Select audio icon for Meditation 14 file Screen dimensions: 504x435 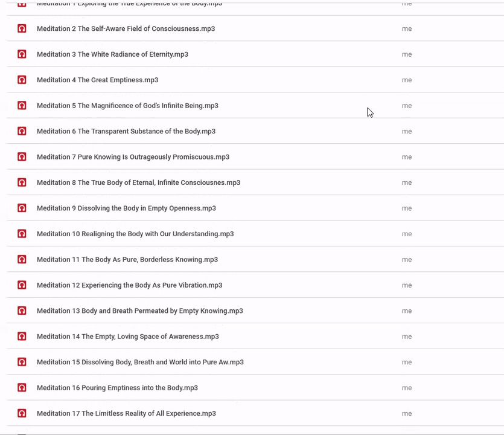[x=22, y=337]
